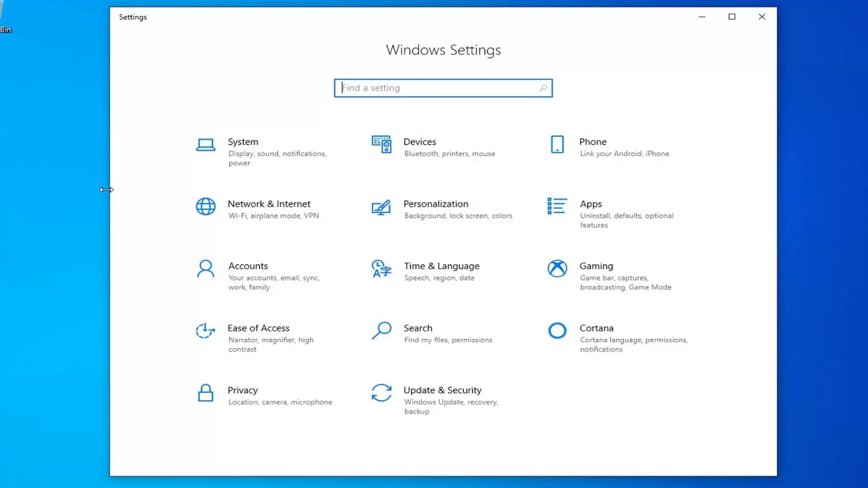
Task: Click "Wi-Fi, airplane mode, VPN" description
Action: [x=273, y=216]
